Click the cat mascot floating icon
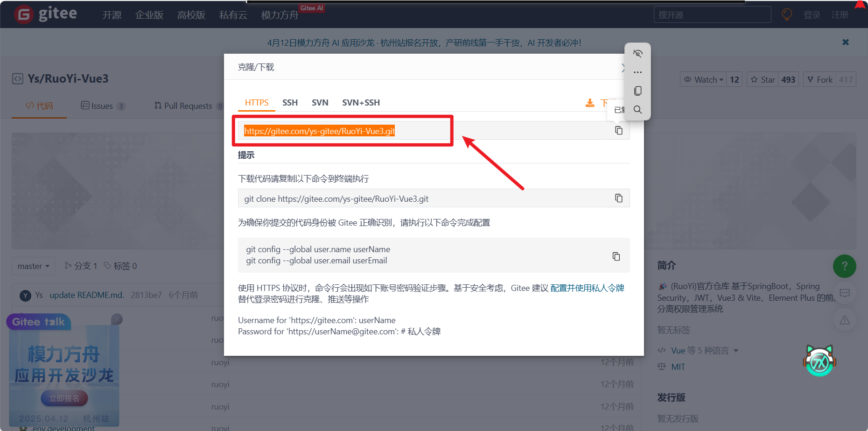Image resolution: width=868 pixels, height=431 pixels. (820, 360)
